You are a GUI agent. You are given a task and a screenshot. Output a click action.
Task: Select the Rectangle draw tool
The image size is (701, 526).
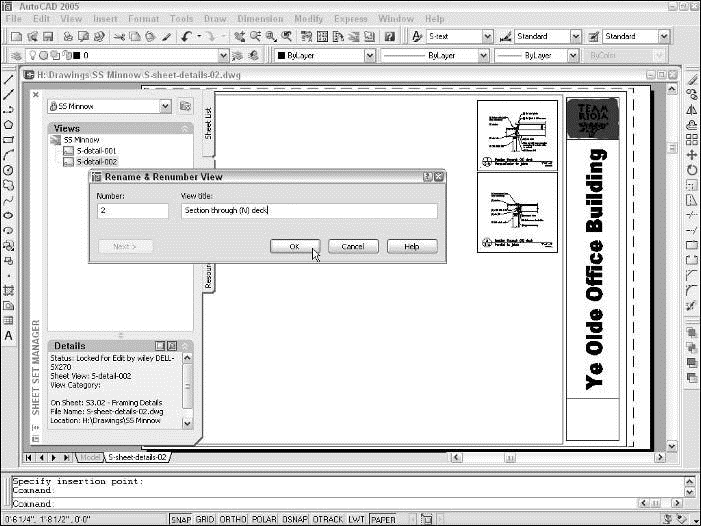coord(8,140)
